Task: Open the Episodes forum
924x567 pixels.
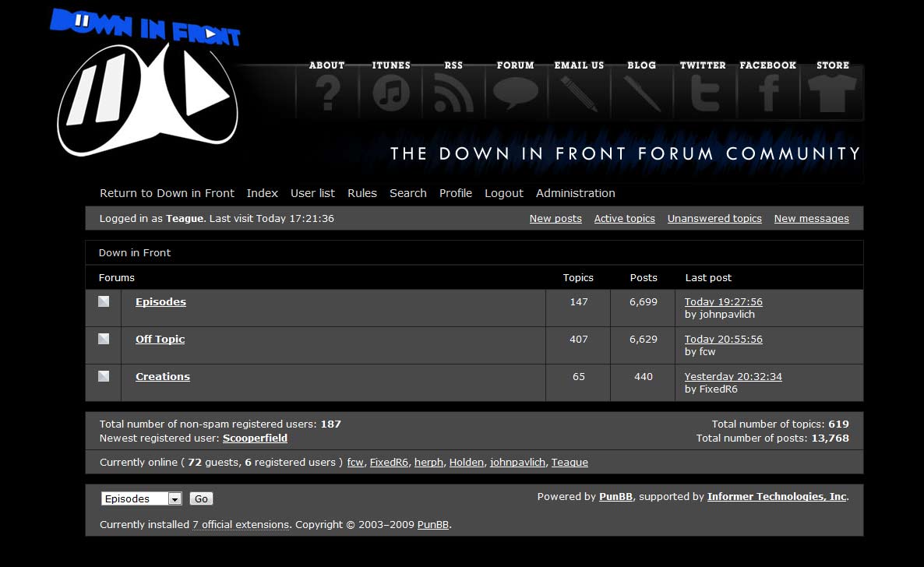Action: 160,301
